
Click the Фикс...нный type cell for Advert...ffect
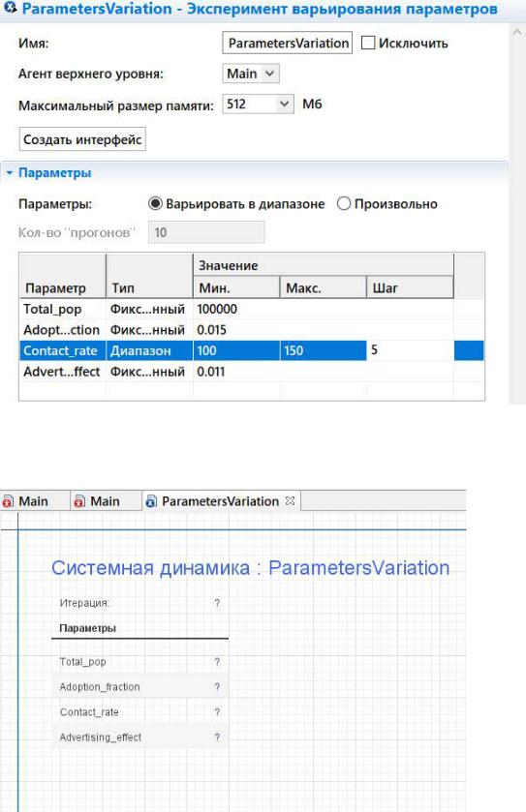[149, 372]
